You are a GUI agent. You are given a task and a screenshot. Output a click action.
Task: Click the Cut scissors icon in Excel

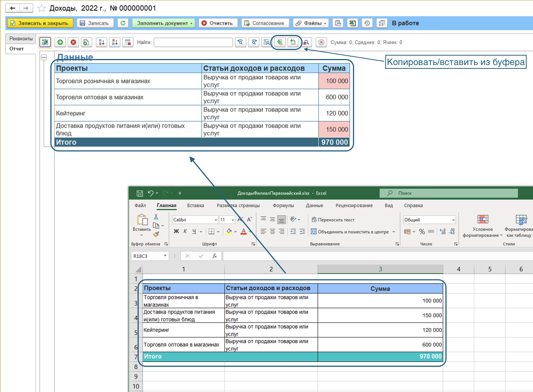156,217
